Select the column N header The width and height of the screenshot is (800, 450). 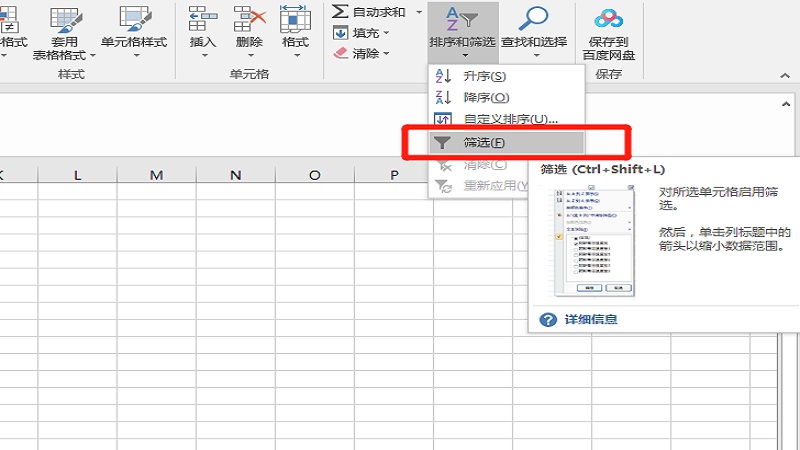pyautogui.click(x=236, y=175)
